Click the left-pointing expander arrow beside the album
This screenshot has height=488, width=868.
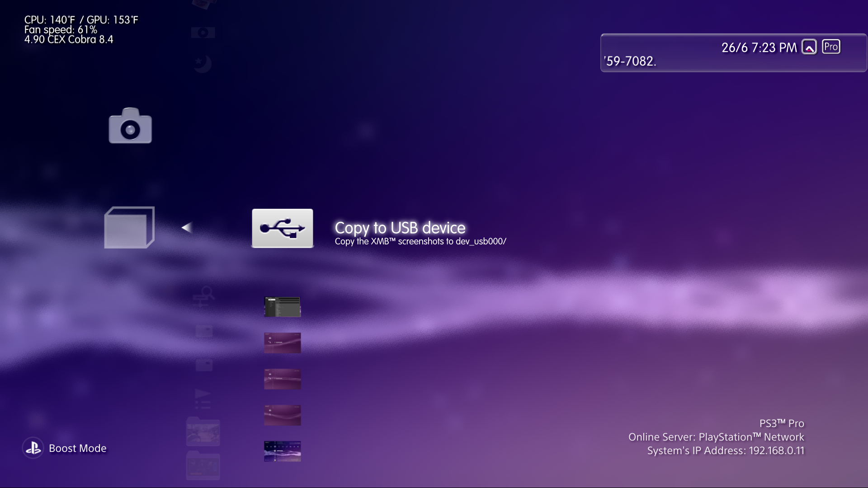click(186, 228)
